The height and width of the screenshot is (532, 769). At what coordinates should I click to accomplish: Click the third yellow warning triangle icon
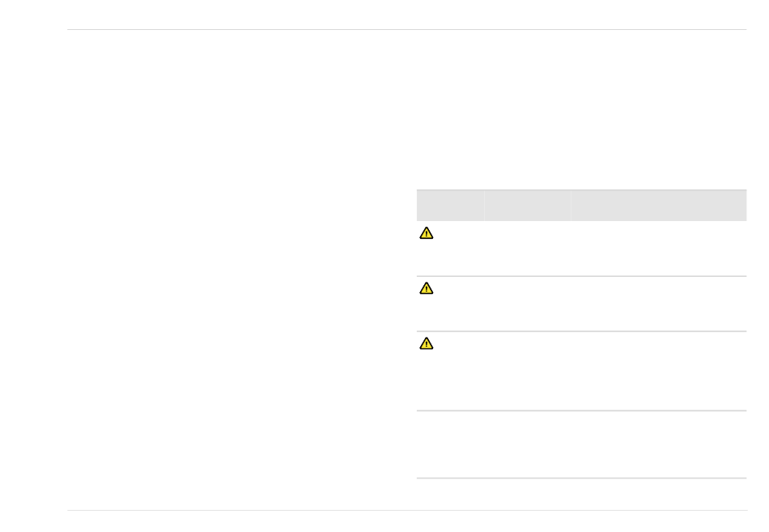(426, 343)
